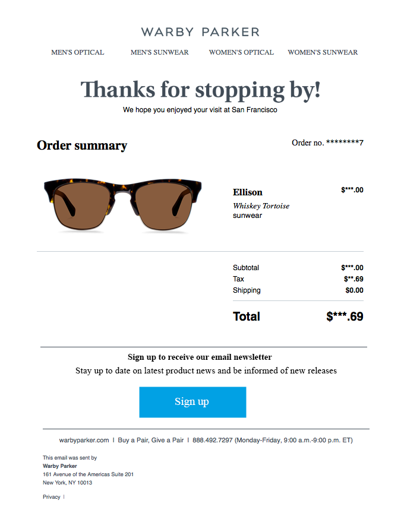This screenshot has height=532, width=404.
Task: Click the Warby Parker sender name in footer
Action: point(60,466)
